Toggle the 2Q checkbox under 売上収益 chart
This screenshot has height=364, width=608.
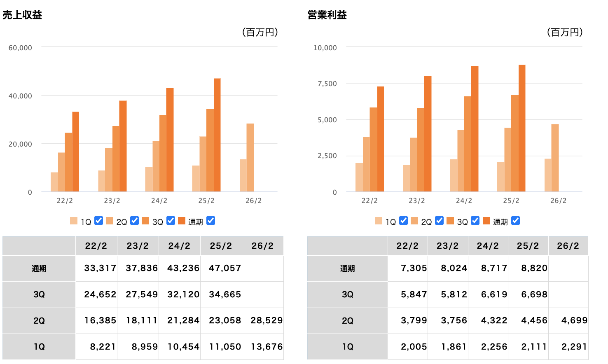pos(134,221)
